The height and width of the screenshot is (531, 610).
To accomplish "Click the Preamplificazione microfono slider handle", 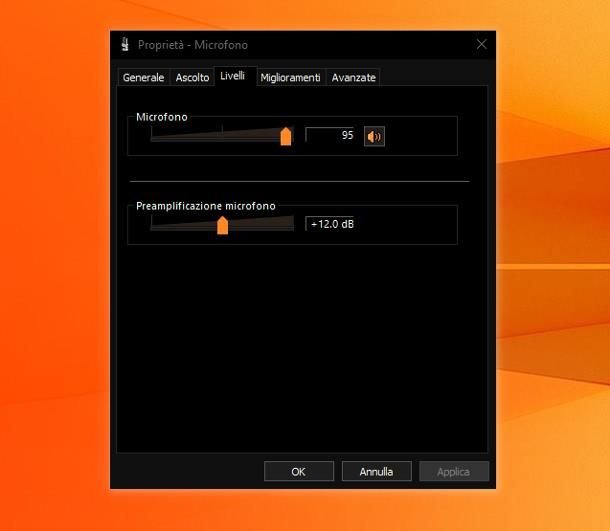I will tap(223, 225).
